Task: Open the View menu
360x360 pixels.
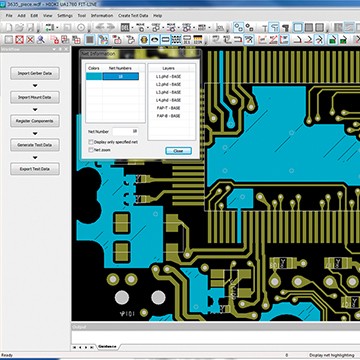Action: 48,16
